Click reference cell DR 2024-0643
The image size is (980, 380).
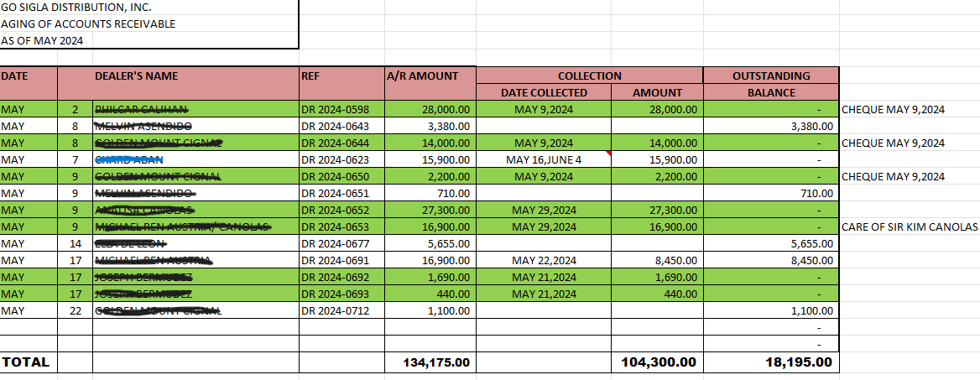tap(341, 127)
